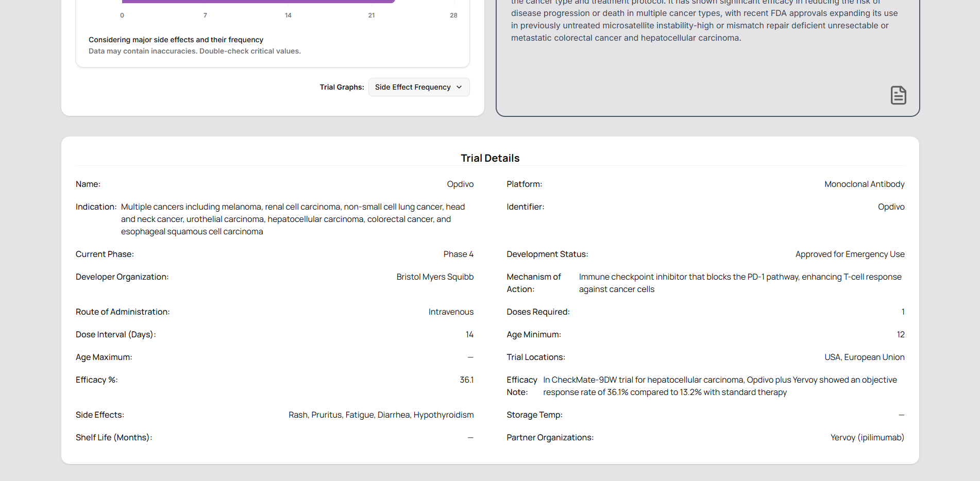Click the purple side effect frequency bar
The image size is (980, 481).
click(x=258, y=2)
